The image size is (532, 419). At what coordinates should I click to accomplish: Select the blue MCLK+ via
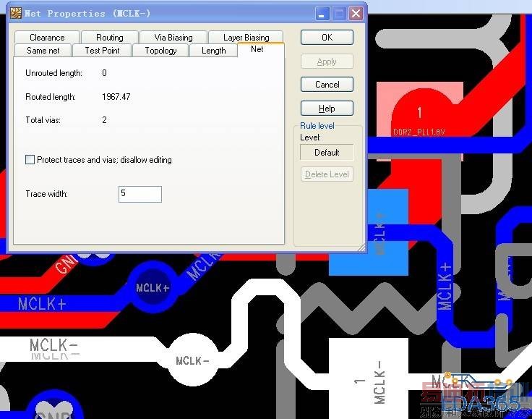(153, 287)
